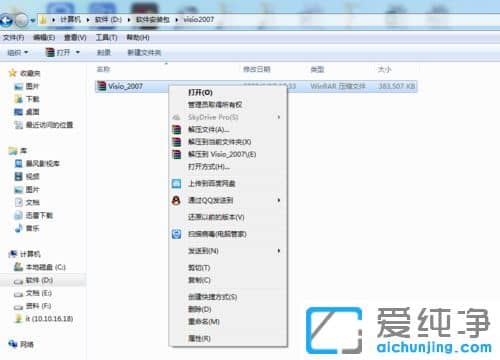Select 软件 (D:) drive in sidebar
The height and width of the screenshot is (360, 500).
click(x=33, y=280)
